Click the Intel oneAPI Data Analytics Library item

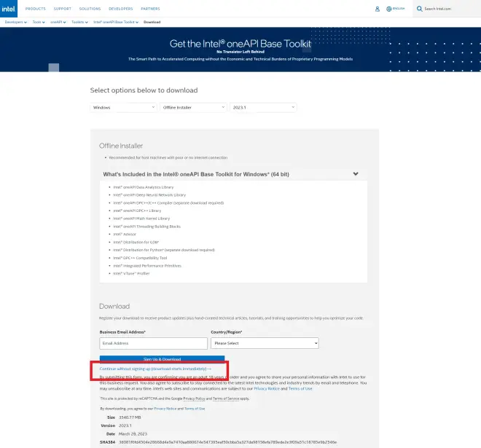[144, 187]
